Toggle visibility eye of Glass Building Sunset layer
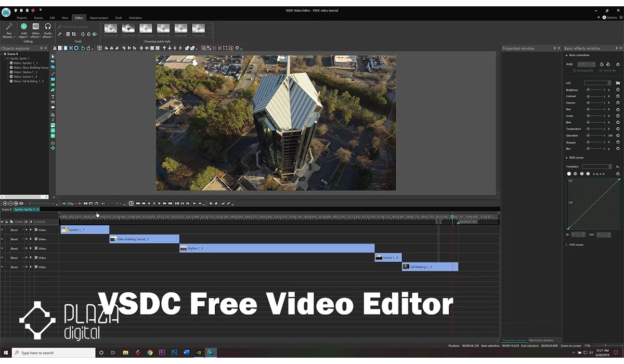The image size is (624, 364). coord(2,239)
